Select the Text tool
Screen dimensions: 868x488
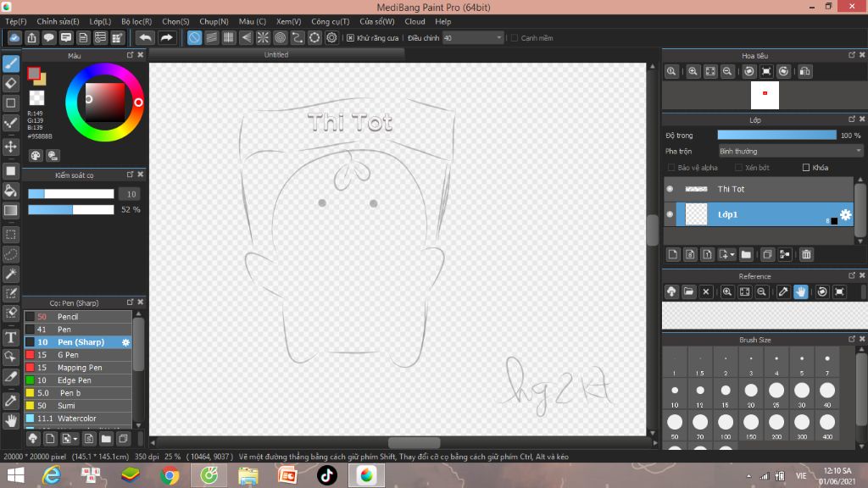pyautogui.click(x=11, y=337)
